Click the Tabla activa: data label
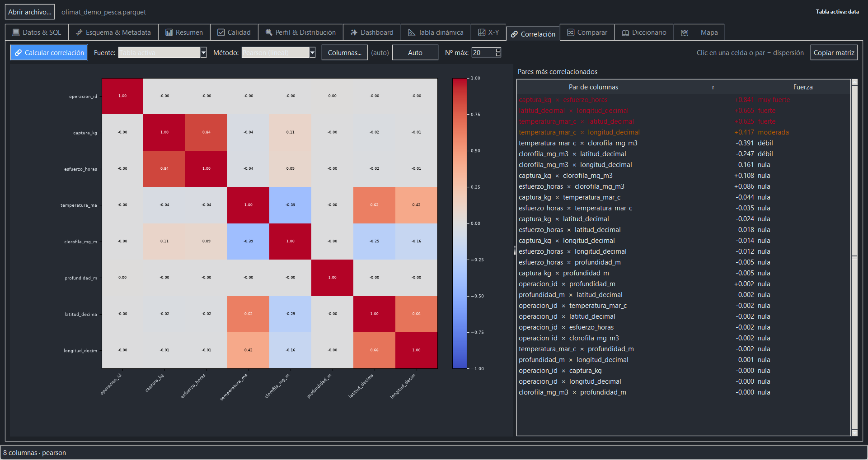 tap(837, 12)
